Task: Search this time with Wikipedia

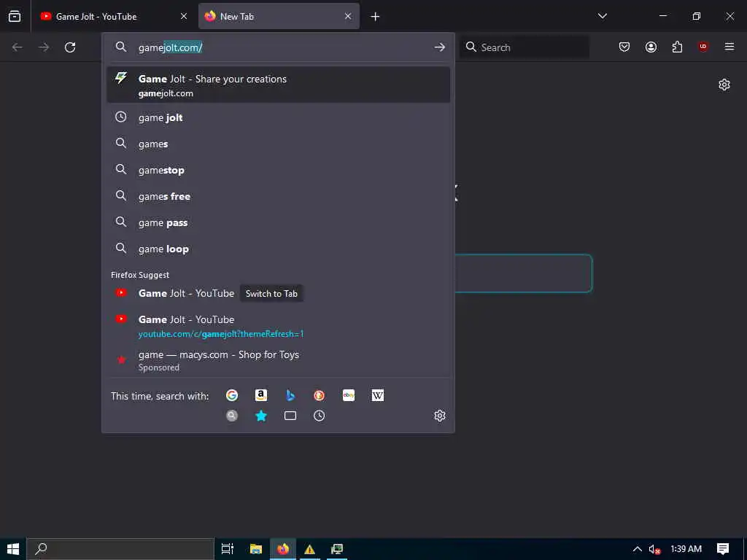Action: (x=377, y=395)
